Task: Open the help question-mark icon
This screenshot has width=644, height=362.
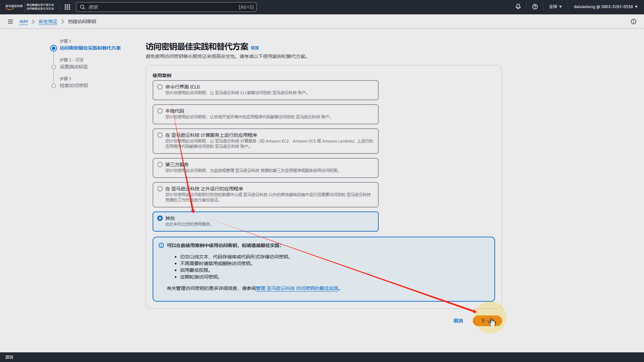Action: pyautogui.click(x=535, y=7)
